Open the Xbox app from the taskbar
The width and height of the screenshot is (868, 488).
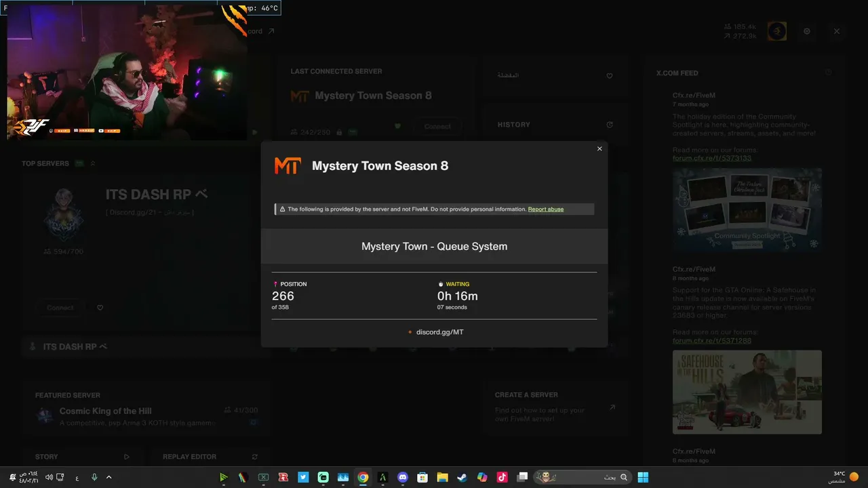pyautogui.click(x=263, y=477)
